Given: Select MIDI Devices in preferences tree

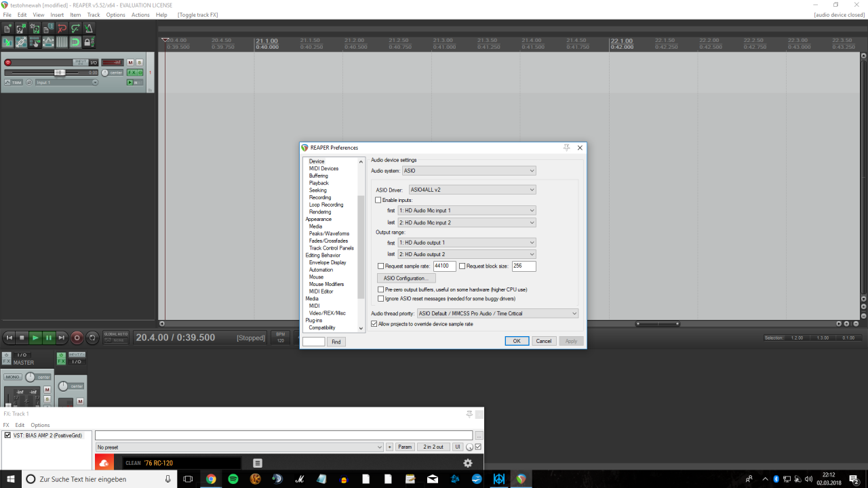Looking at the screenshot, I should pos(323,169).
